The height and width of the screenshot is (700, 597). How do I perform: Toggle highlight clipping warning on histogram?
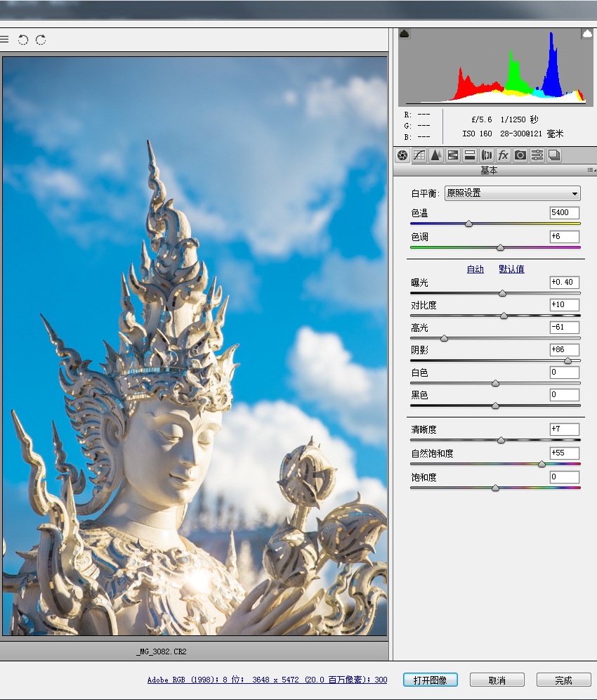586,34
